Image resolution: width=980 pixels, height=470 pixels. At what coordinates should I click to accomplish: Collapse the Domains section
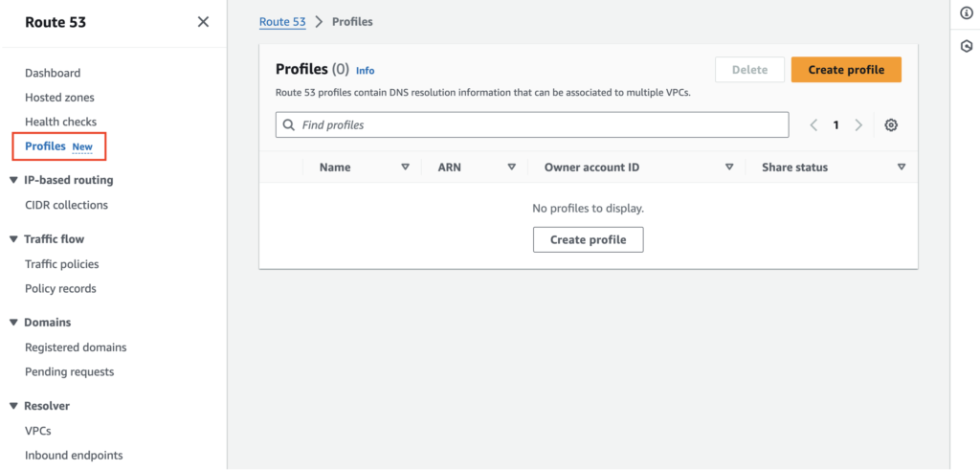point(13,323)
